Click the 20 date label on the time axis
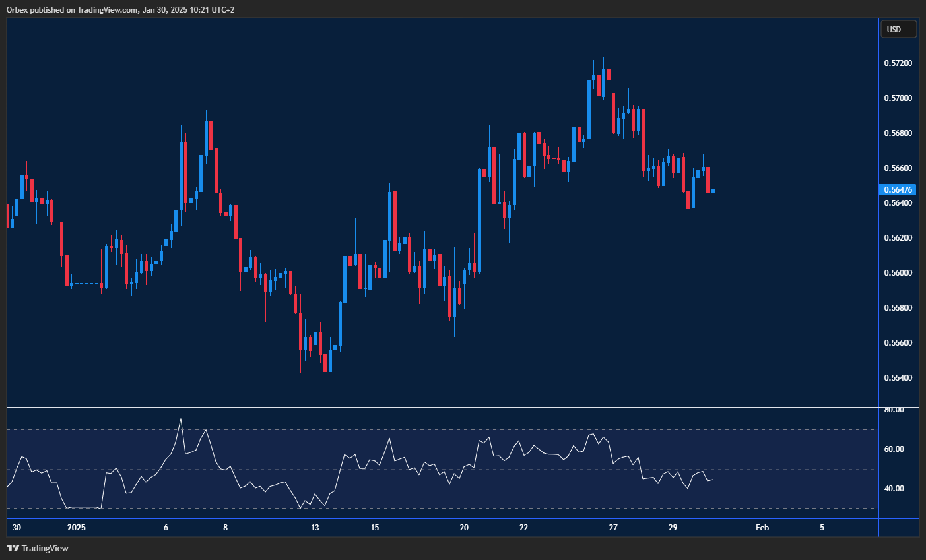The image size is (926, 560). (x=464, y=528)
